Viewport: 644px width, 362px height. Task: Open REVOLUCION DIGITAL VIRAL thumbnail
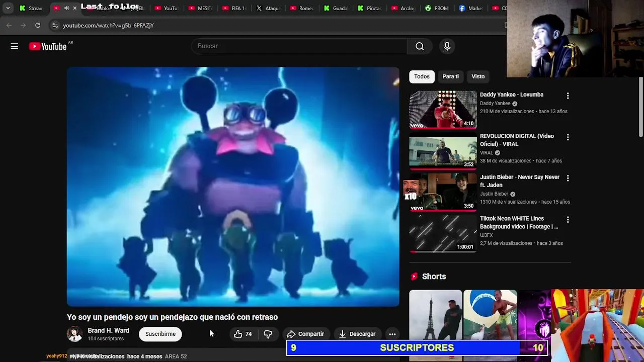[x=443, y=151]
